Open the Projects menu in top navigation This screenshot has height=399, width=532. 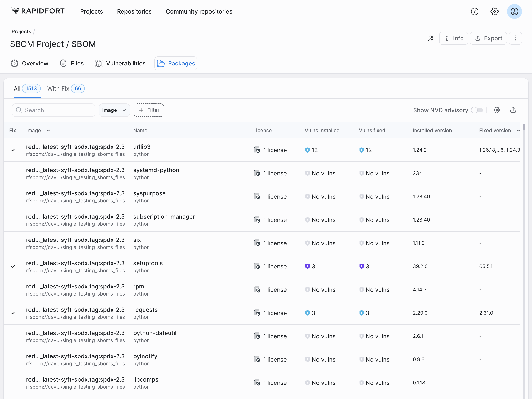(x=91, y=11)
